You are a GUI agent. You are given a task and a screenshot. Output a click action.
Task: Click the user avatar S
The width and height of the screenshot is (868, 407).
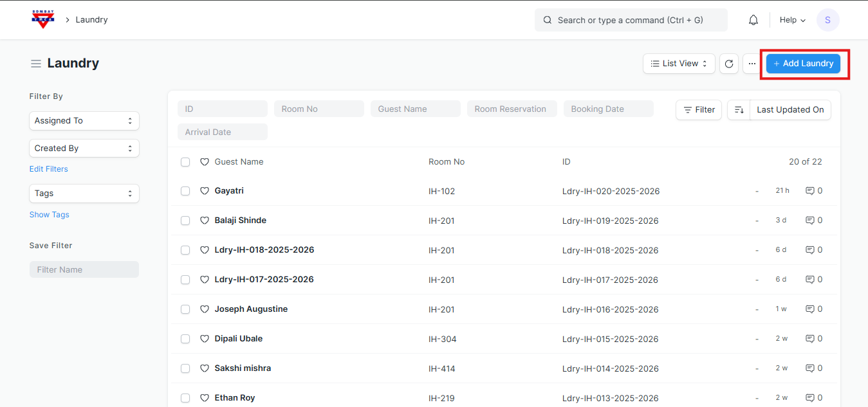[827, 20]
